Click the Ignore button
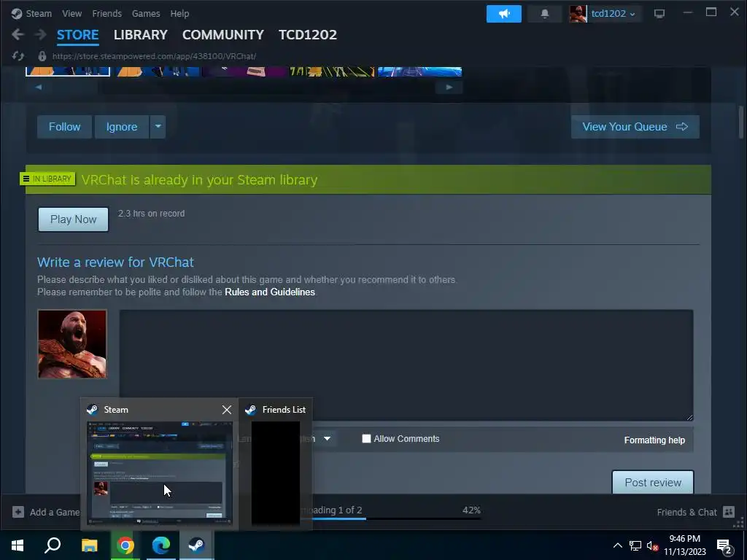The height and width of the screenshot is (560, 747). (x=122, y=127)
